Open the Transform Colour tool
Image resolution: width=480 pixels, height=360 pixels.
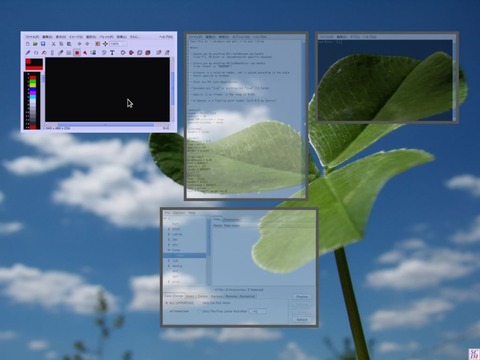pos(98,44)
